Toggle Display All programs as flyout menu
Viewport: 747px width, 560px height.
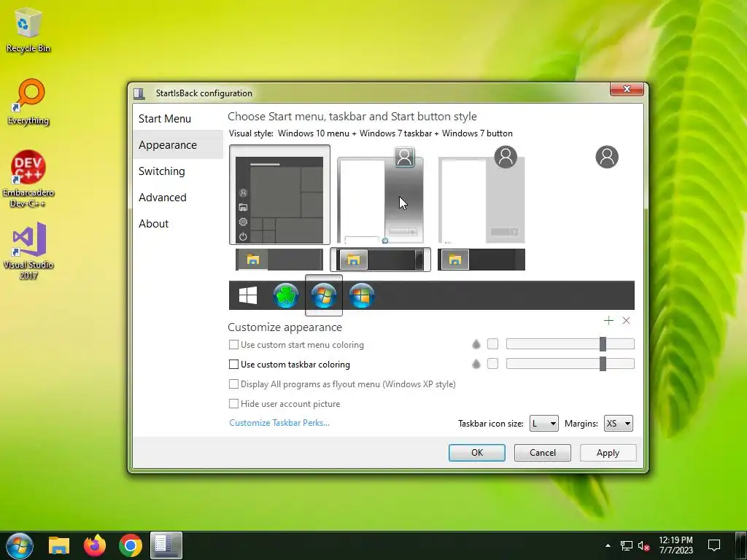(342, 384)
